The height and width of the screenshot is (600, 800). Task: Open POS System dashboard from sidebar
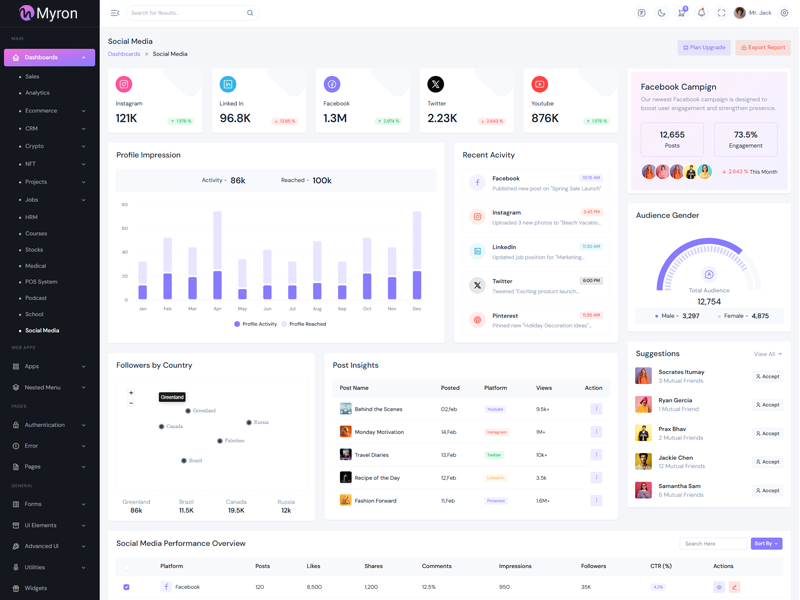click(x=41, y=282)
